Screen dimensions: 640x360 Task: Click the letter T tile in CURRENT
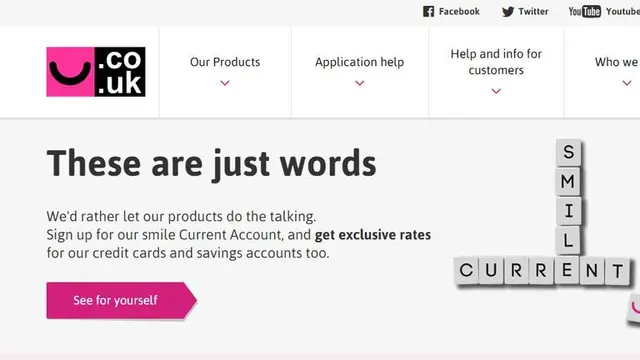618,271
